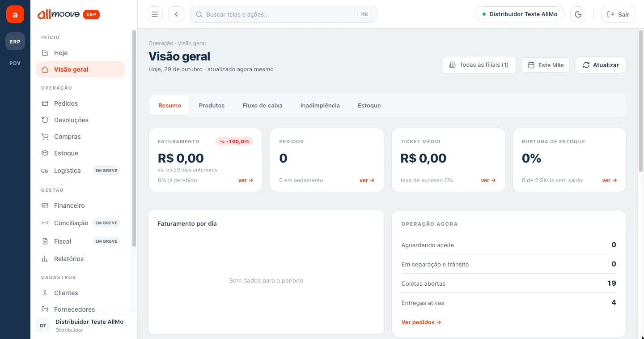Collapse the sidebar with the hamburger icon
This screenshot has width=644, height=339.
coord(155,14)
